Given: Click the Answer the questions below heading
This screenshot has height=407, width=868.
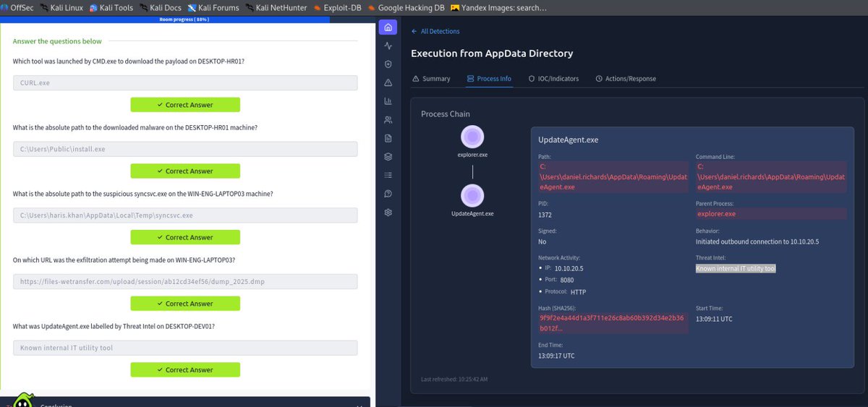Looking at the screenshot, I should (x=58, y=41).
